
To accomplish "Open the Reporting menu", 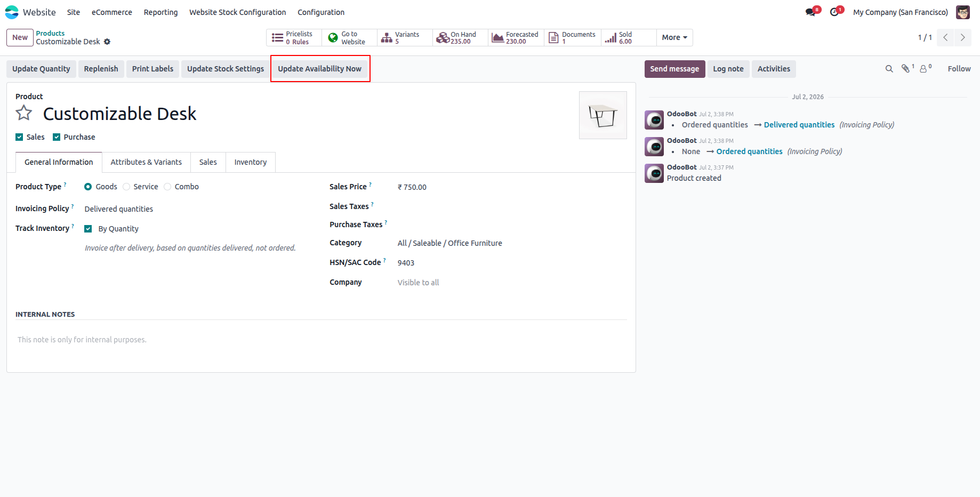I will pos(161,12).
